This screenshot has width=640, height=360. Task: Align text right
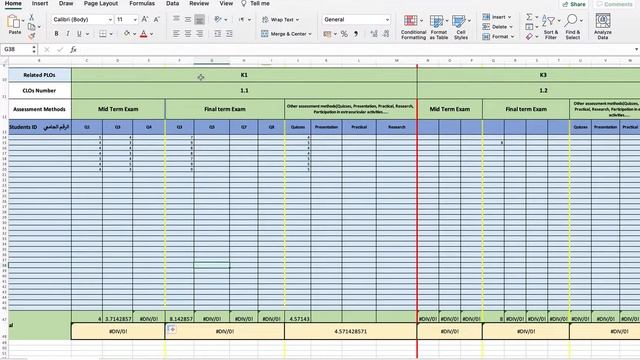coord(200,34)
